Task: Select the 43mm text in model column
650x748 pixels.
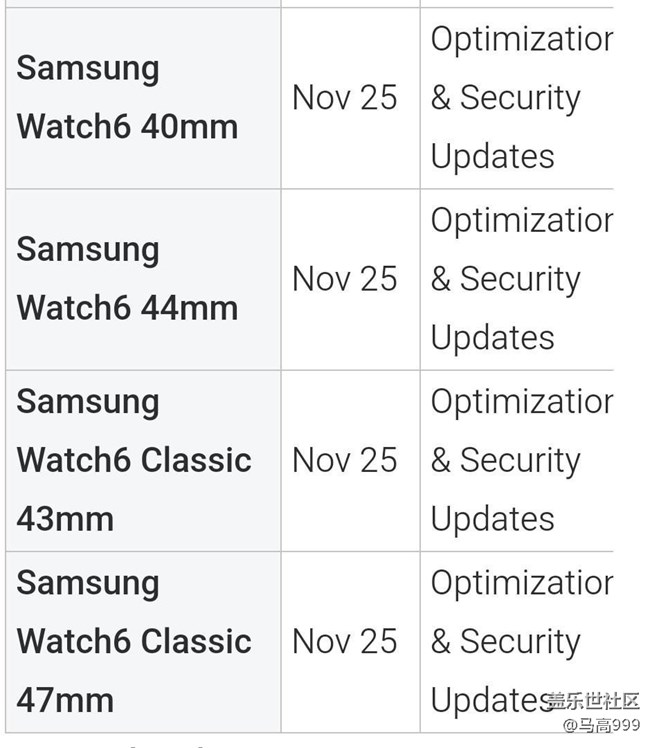Action: [65, 519]
